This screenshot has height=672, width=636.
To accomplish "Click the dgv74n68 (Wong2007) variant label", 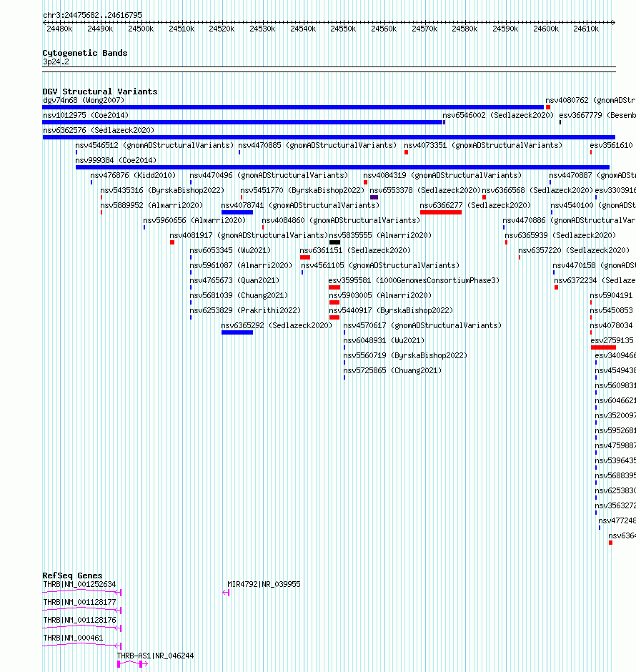I will [84, 100].
